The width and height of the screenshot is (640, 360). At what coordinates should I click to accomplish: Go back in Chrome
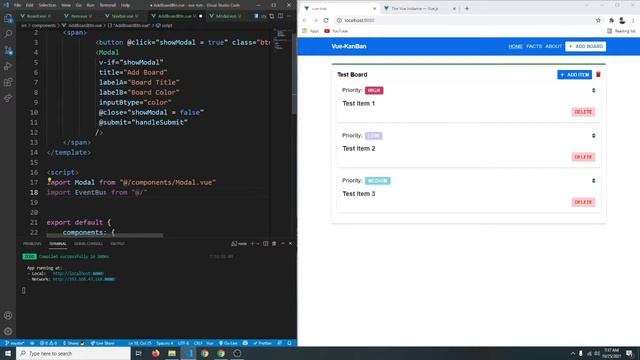coord(304,20)
